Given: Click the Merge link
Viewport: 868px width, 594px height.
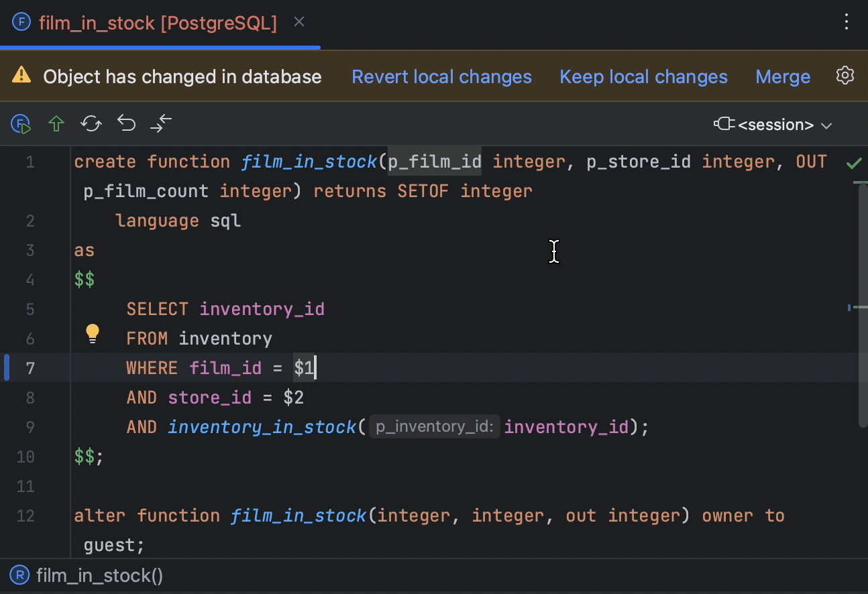Looking at the screenshot, I should (783, 77).
